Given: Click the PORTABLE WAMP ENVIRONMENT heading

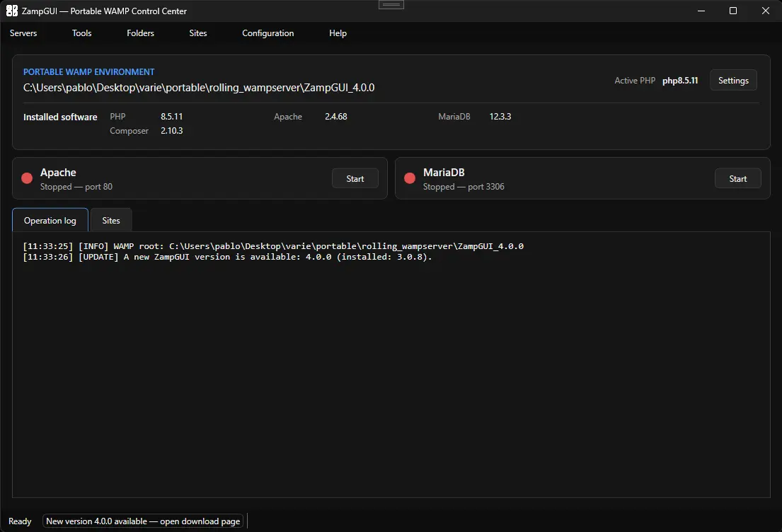Looking at the screenshot, I should [88, 71].
